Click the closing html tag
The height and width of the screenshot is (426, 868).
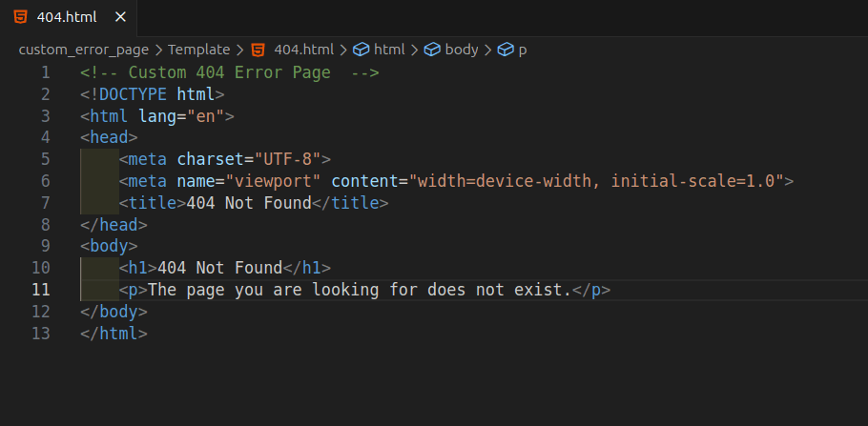[x=114, y=333]
